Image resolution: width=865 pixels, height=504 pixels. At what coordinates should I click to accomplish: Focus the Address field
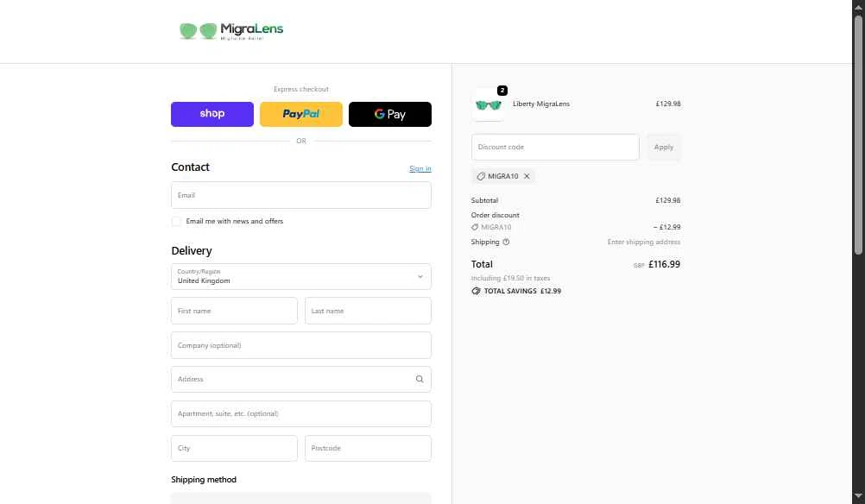pos(301,380)
